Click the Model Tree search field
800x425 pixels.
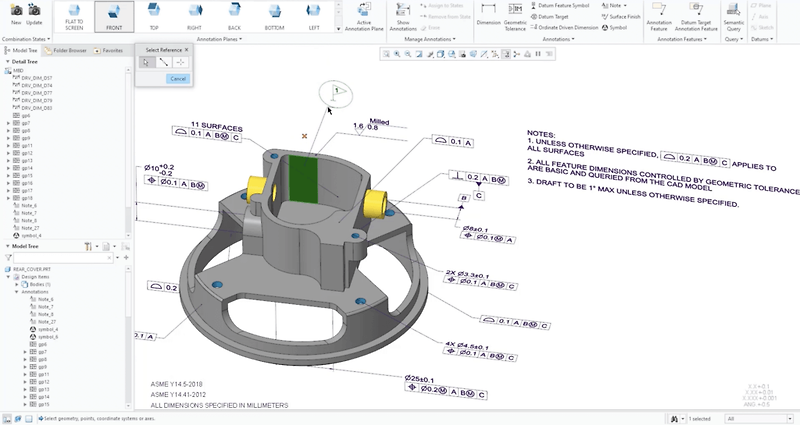tap(59, 258)
